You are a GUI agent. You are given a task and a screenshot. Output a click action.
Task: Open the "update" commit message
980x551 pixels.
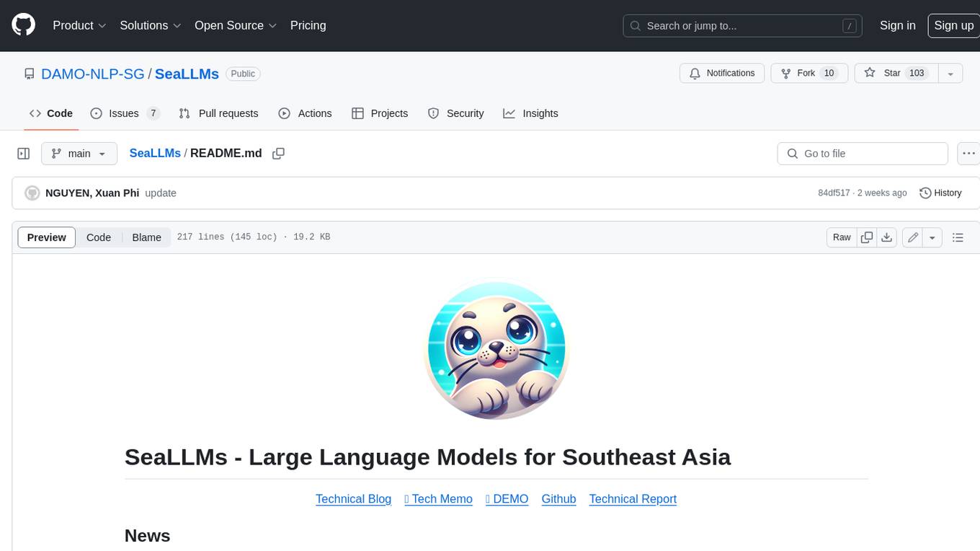click(161, 193)
